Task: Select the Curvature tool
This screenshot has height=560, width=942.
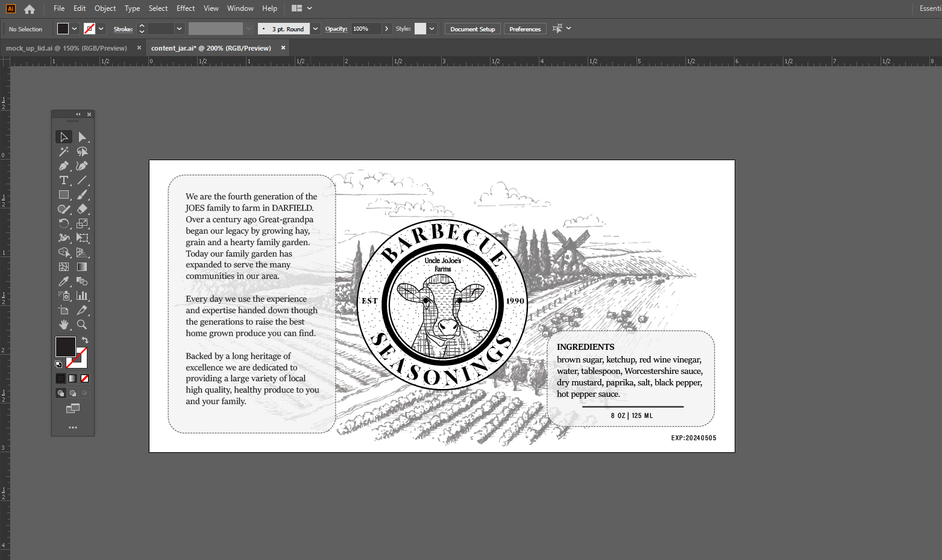Action: pos(83,166)
